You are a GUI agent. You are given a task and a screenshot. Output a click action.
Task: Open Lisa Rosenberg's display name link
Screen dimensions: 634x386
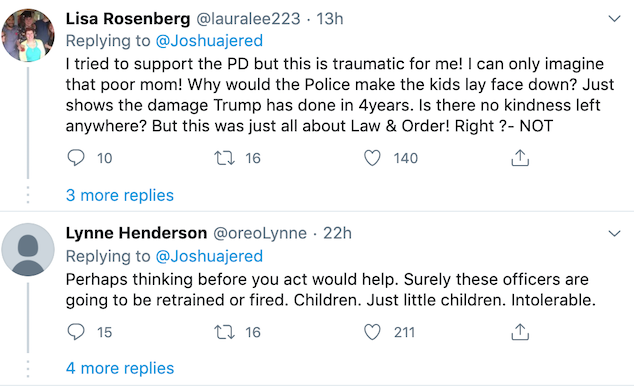[x=128, y=19]
